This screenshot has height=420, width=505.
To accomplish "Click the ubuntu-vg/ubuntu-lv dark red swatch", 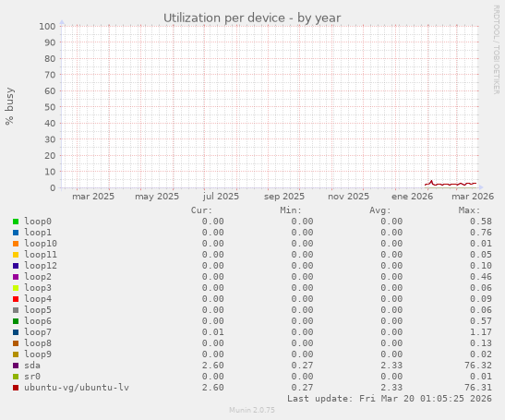I will point(16,388).
